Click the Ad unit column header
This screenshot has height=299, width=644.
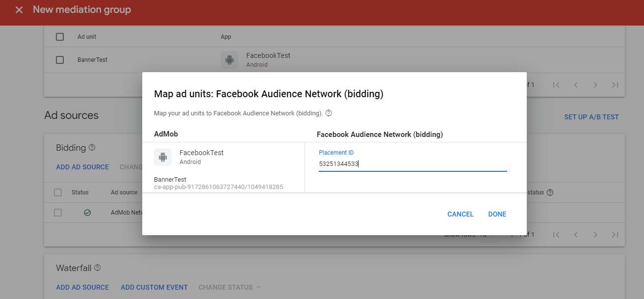point(87,37)
